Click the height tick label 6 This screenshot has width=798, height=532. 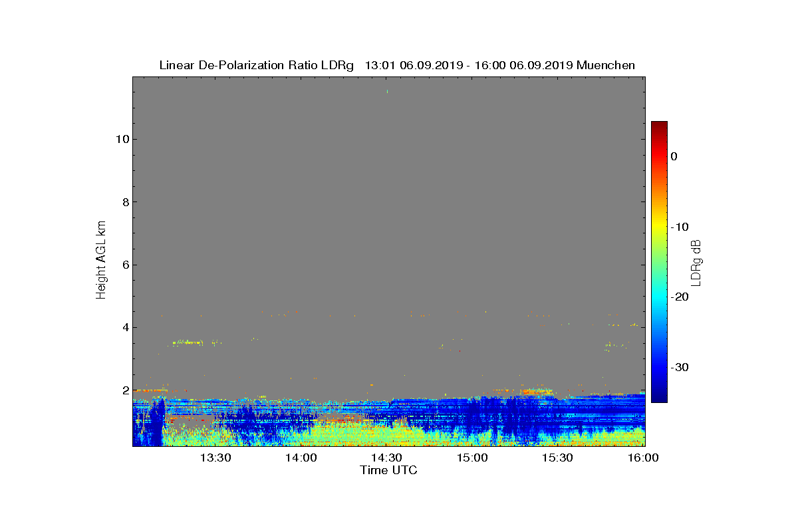coord(124,265)
